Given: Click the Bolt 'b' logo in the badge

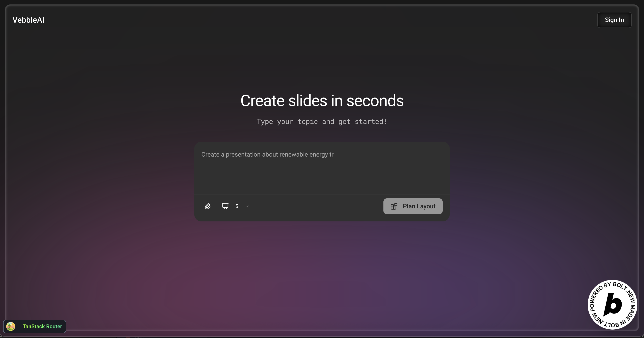Looking at the screenshot, I should coord(613,304).
